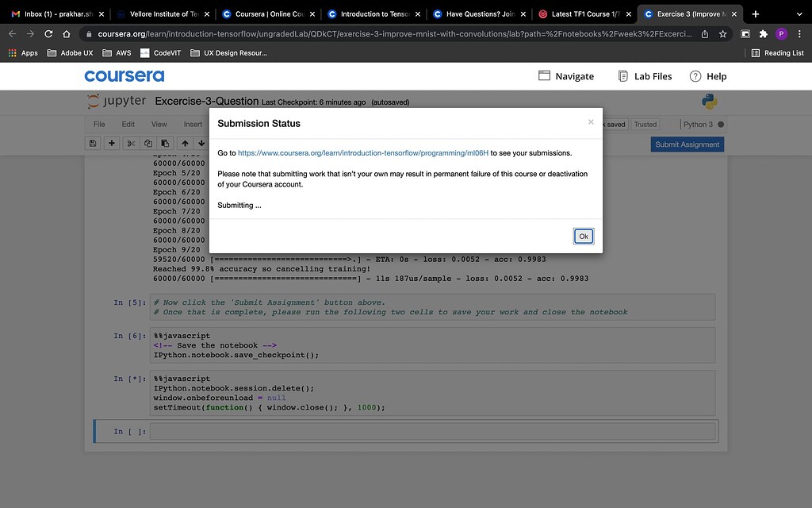Click the Python logo near the notebook header
812x508 pixels.
click(708, 102)
